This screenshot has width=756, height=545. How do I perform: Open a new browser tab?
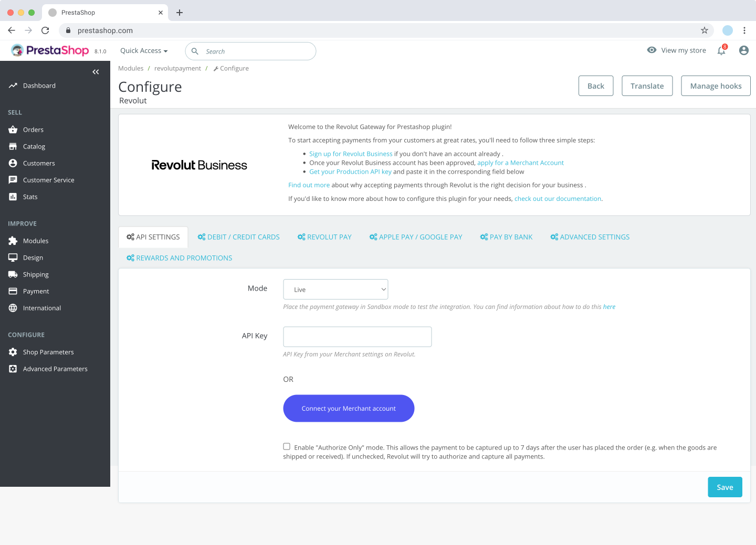[x=180, y=13]
